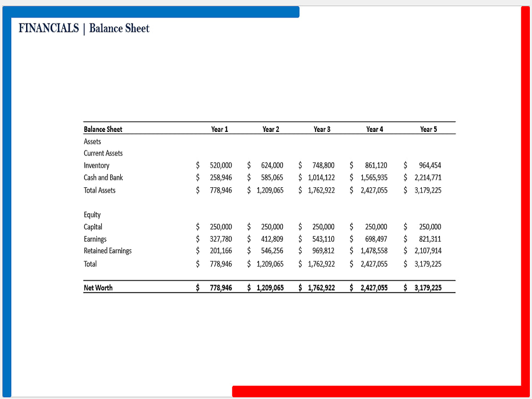Click Total Assets Year 2 value 1,209,065
Image resolution: width=532 pixels, height=399 pixels.
(x=270, y=190)
